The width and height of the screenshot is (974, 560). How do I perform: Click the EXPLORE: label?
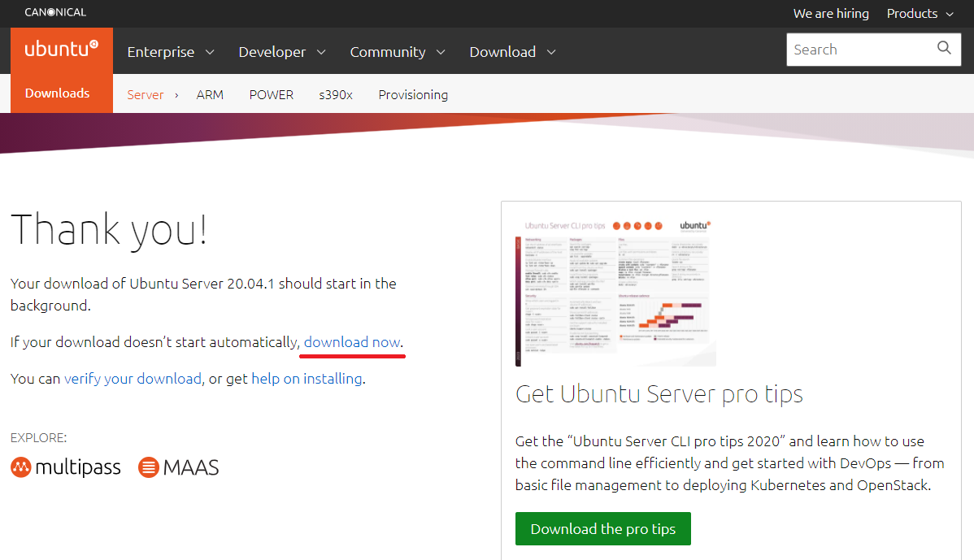(x=38, y=438)
